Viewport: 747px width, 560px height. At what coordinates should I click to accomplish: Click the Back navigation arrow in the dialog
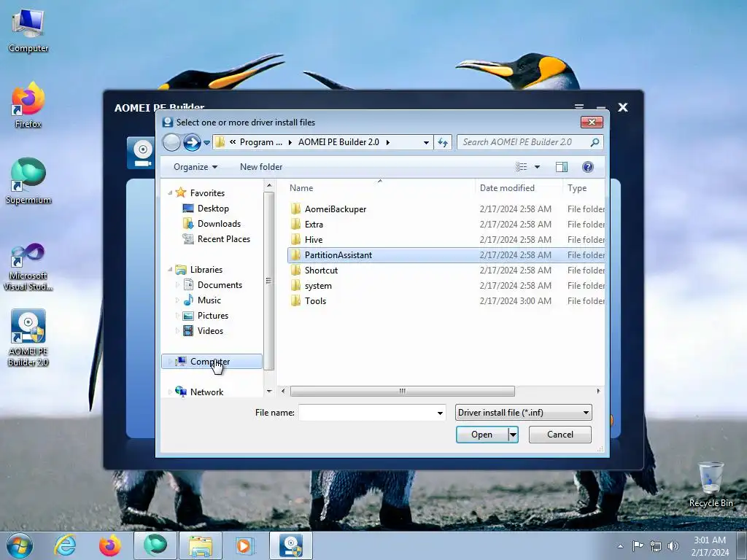click(x=171, y=142)
